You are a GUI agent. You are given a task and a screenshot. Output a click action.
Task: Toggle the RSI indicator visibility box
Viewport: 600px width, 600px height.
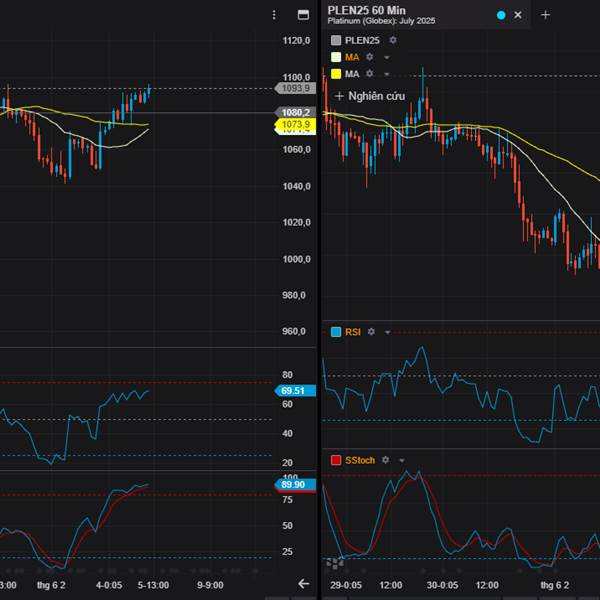click(x=336, y=331)
